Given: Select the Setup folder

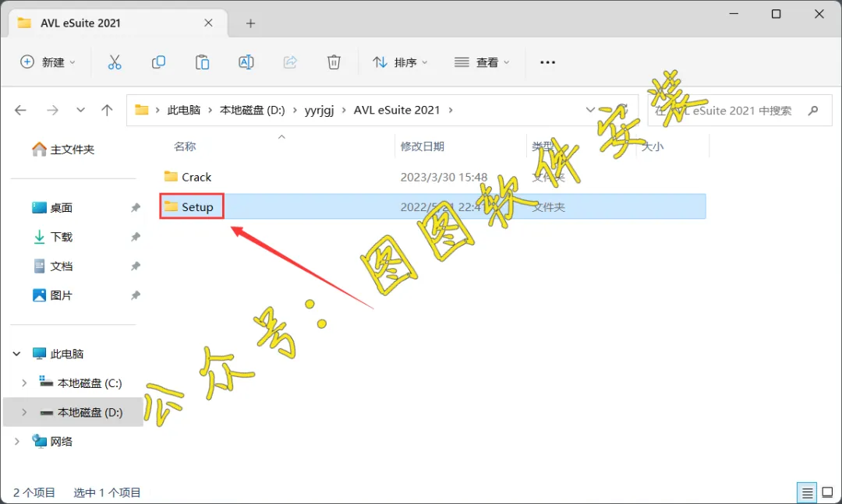Looking at the screenshot, I should point(197,206).
